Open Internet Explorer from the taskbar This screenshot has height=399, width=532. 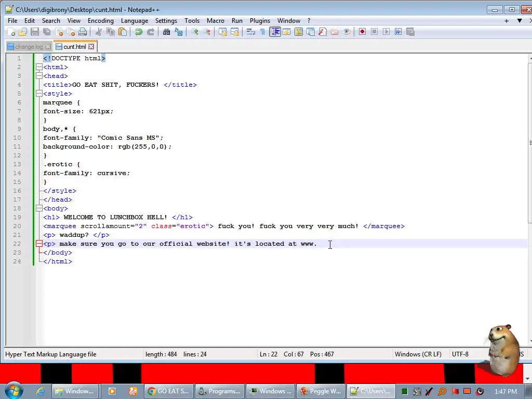pyautogui.click(x=41, y=391)
